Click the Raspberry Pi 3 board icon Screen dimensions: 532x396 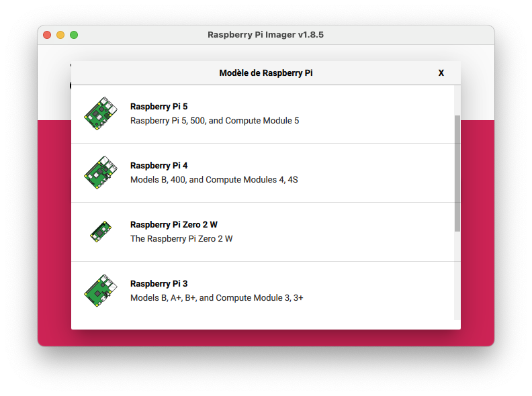click(101, 291)
